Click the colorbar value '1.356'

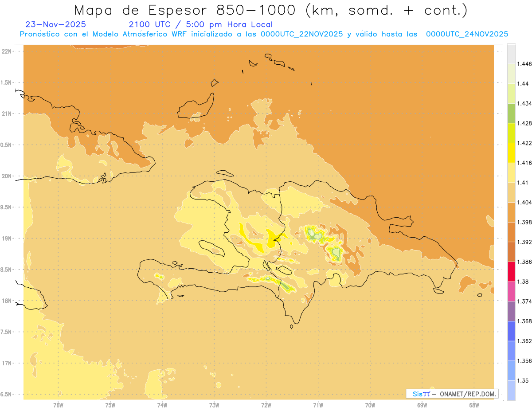point(525,361)
